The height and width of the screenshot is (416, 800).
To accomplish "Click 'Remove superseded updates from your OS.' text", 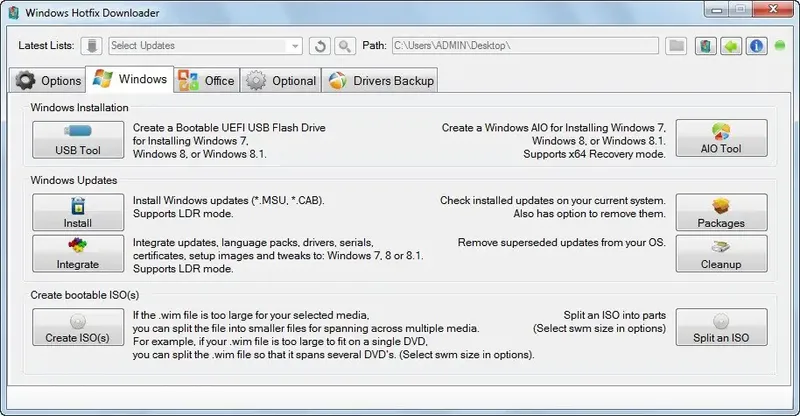I will pyautogui.click(x=562, y=242).
